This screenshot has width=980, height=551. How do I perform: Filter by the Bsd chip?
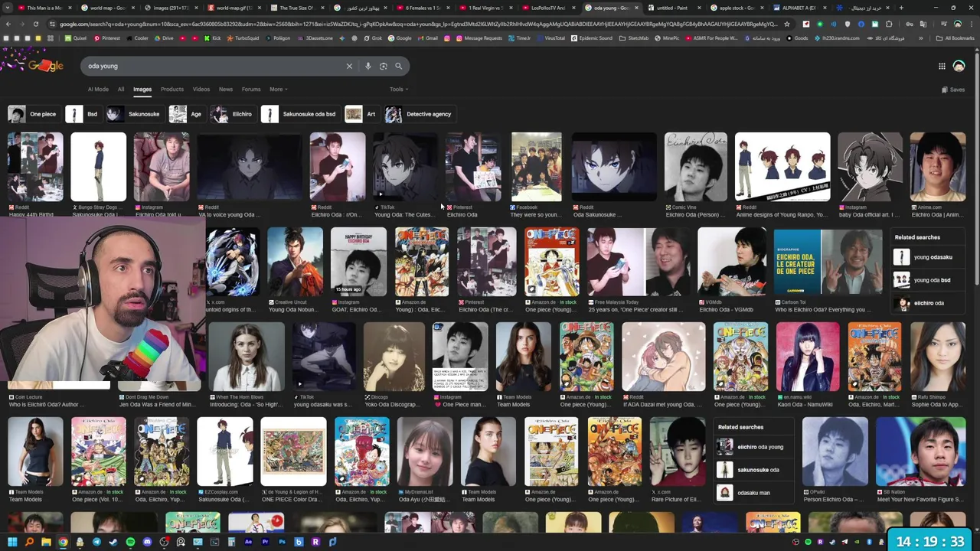[83, 114]
